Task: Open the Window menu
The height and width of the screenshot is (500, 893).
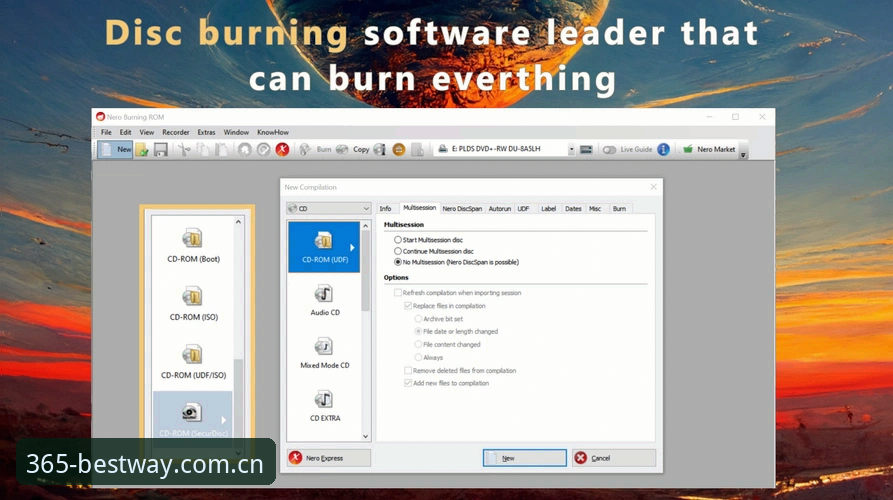Action: pos(236,132)
